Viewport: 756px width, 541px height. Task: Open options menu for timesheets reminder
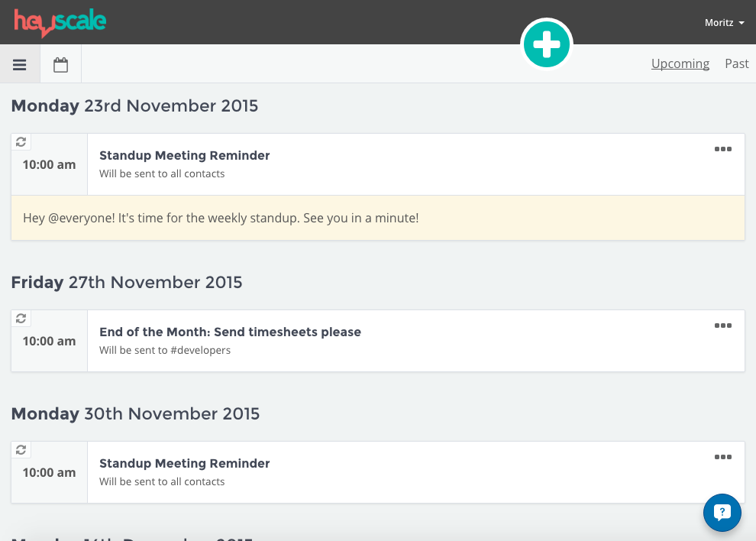point(722,326)
